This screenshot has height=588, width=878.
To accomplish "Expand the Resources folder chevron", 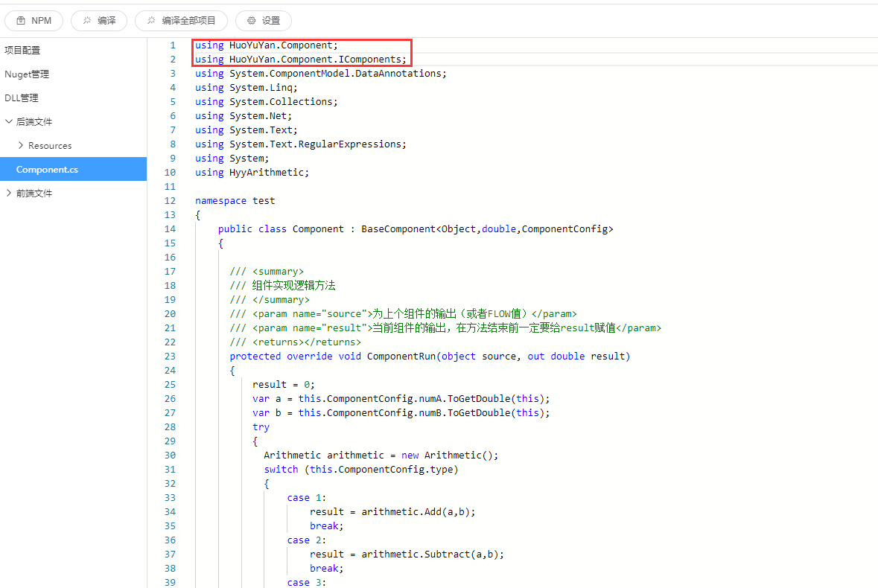I will click(x=21, y=146).
